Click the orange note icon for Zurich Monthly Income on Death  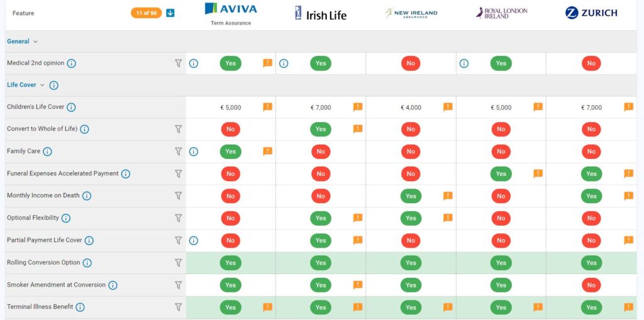[x=628, y=196]
